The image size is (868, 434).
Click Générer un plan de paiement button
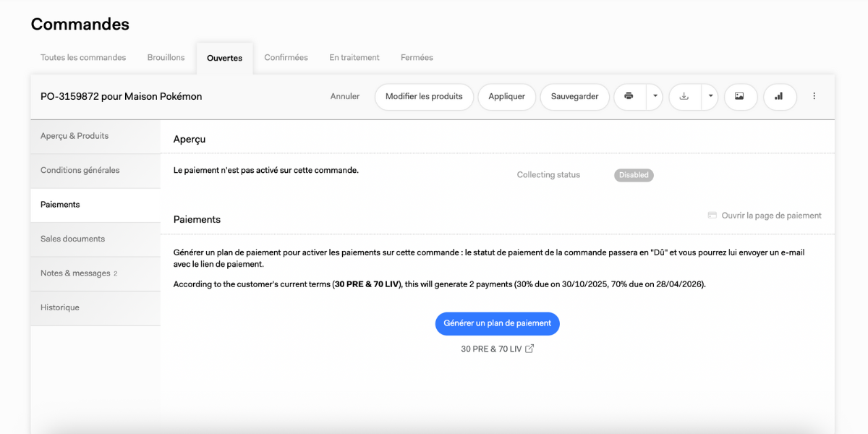tap(498, 323)
